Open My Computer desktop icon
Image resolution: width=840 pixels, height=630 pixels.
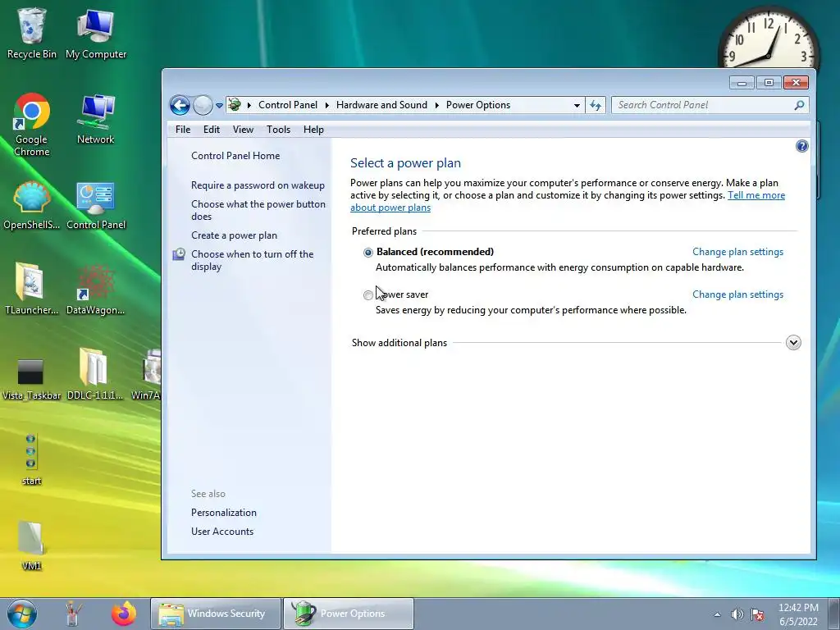coord(96,33)
